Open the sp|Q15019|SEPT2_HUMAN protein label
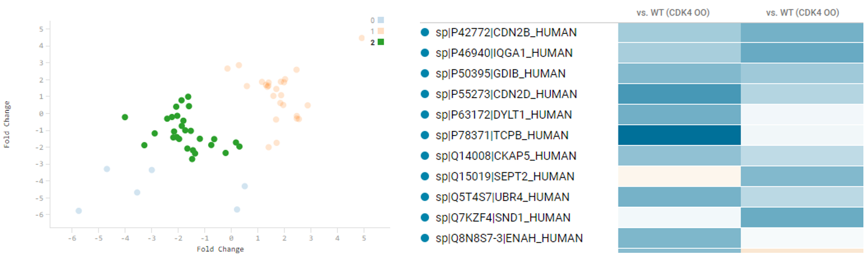The width and height of the screenshot is (868, 262). [x=505, y=176]
